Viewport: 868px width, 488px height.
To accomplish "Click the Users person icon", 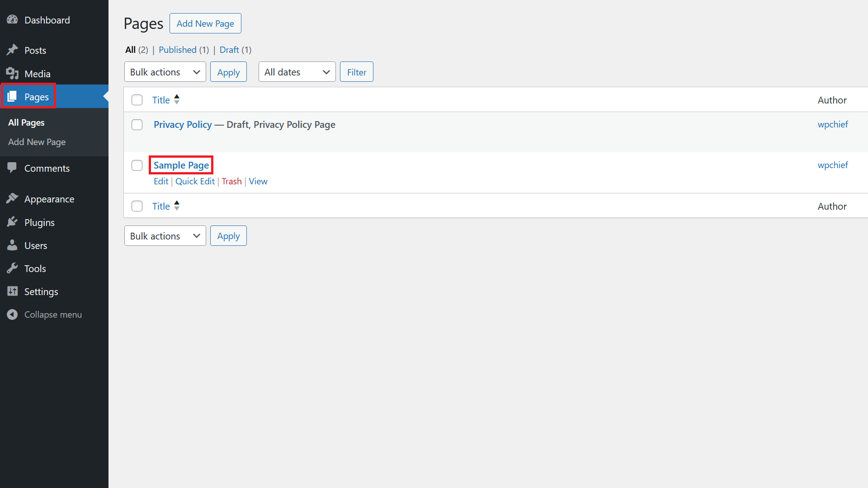I will coord(12,245).
